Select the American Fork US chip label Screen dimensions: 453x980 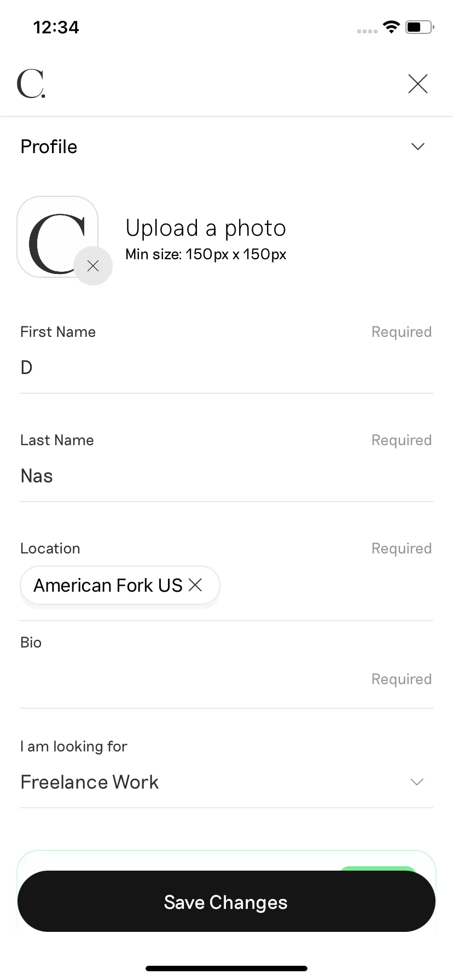tap(108, 585)
